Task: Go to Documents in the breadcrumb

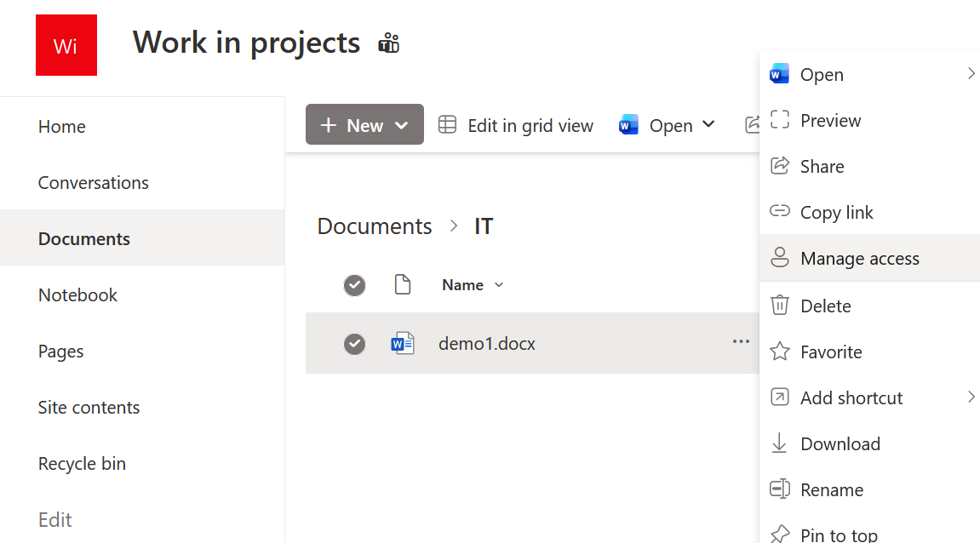Action: 375,226
